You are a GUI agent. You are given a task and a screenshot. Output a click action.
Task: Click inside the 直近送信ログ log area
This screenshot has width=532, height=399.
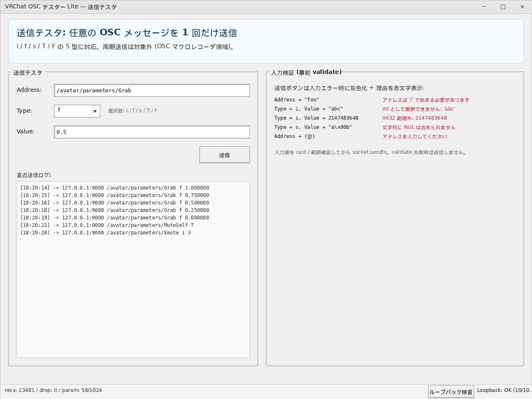(132, 286)
